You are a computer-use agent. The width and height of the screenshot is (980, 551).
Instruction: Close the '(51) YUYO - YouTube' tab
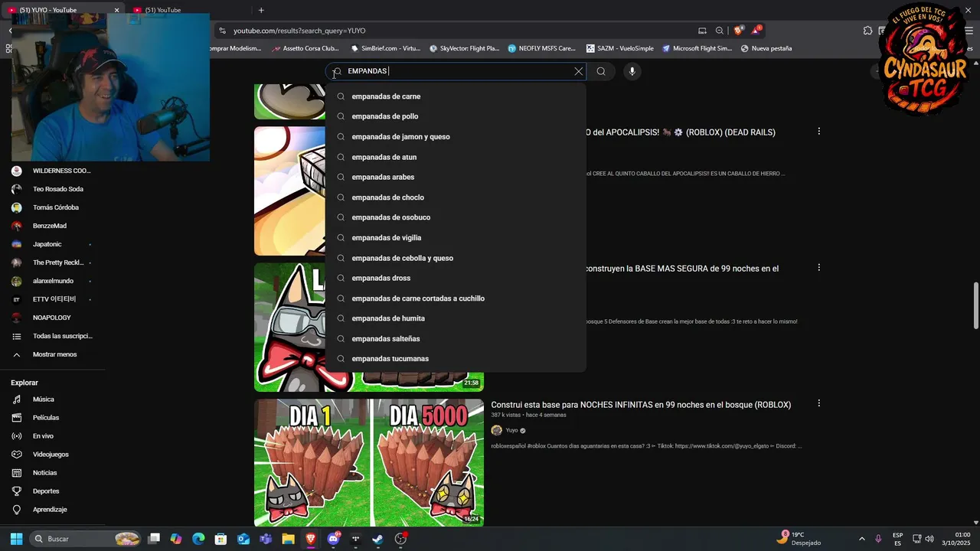[x=117, y=10]
